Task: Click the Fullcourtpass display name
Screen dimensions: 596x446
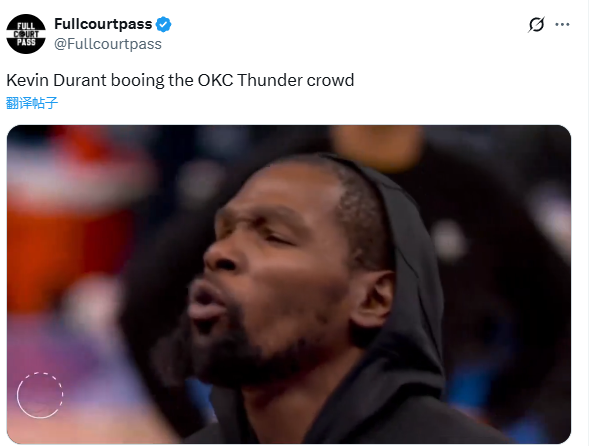Action: [x=103, y=24]
